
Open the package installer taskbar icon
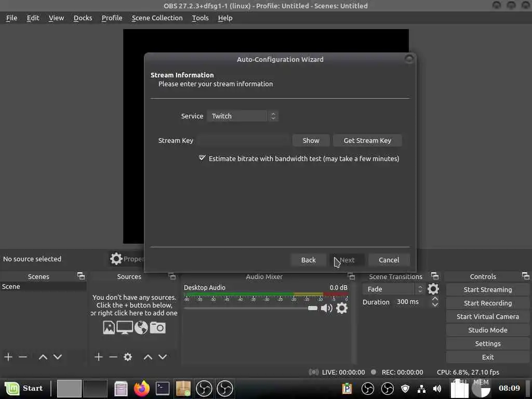[x=183, y=388]
